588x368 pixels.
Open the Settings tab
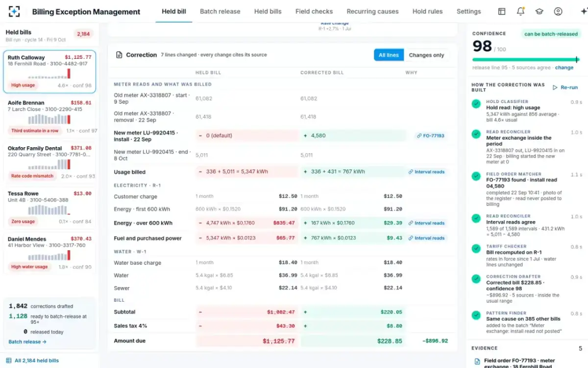tap(468, 11)
